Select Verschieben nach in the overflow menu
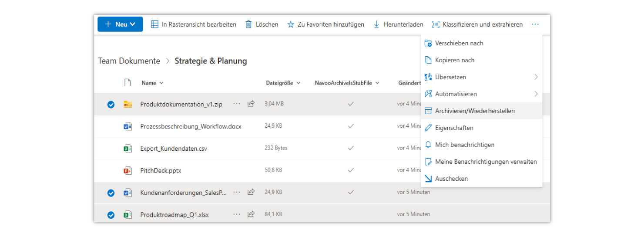This screenshot has height=237, width=644. pyautogui.click(x=459, y=43)
